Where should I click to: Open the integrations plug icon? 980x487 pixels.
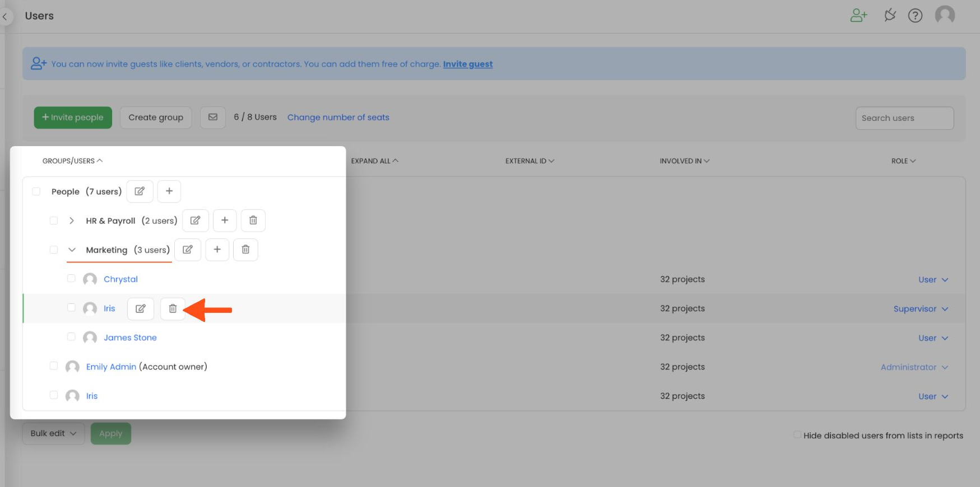[890, 16]
